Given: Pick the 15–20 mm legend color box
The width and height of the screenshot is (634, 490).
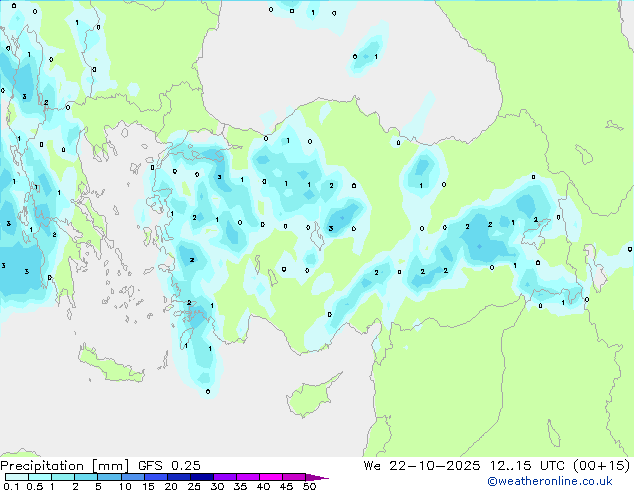Looking at the screenshot, I should point(155,477).
